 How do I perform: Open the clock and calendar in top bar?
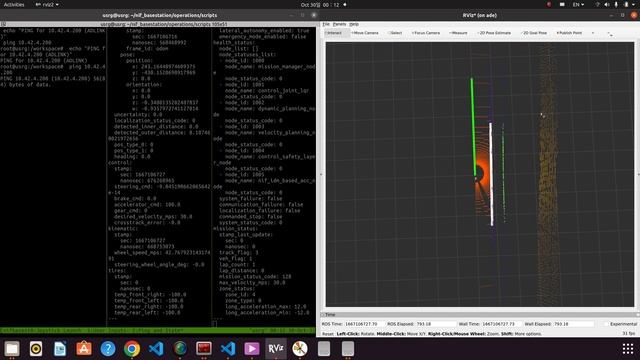[x=320, y=4]
